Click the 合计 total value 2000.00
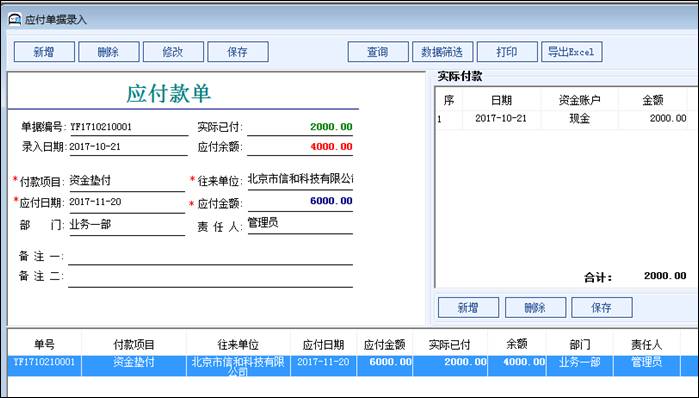The image size is (699, 398). [665, 276]
